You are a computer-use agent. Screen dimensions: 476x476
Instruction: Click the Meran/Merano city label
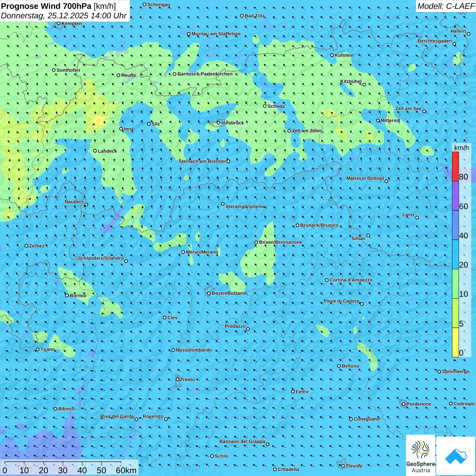point(202,252)
